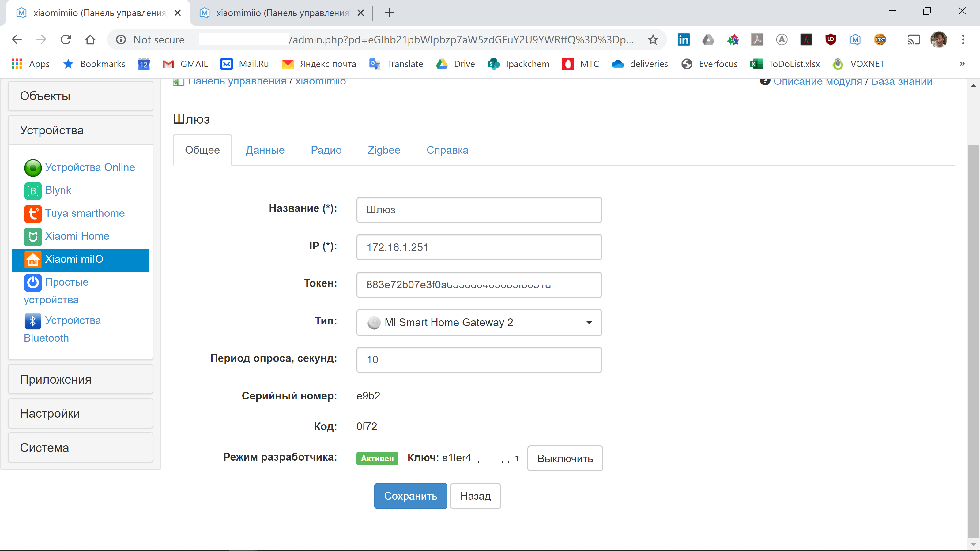Click Выключить developer mode button
Screen dimensions: 980x551
(565, 459)
